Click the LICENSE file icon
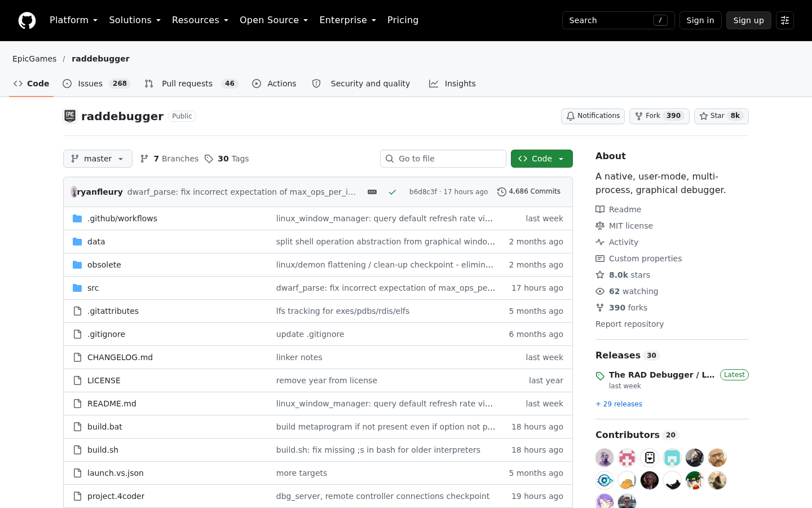The image size is (812, 508). (x=77, y=380)
